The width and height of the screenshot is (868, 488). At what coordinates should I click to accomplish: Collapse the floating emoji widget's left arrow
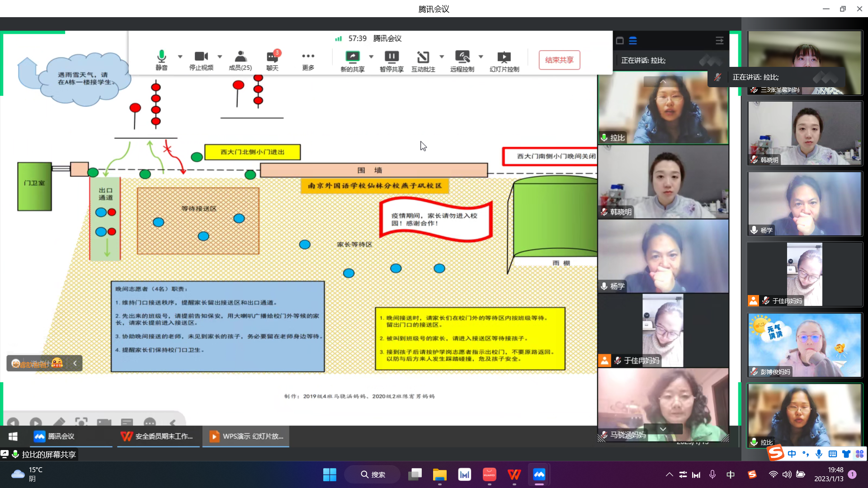point(75,363)
